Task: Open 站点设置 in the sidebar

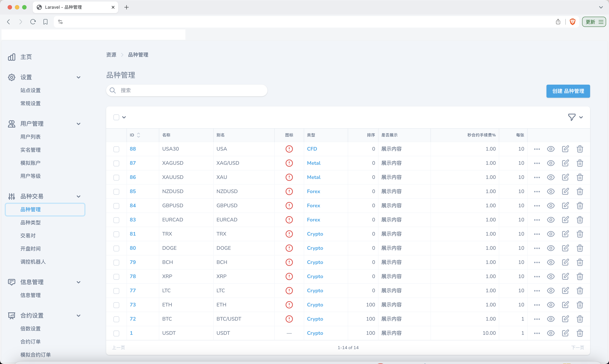Action: 30,90
